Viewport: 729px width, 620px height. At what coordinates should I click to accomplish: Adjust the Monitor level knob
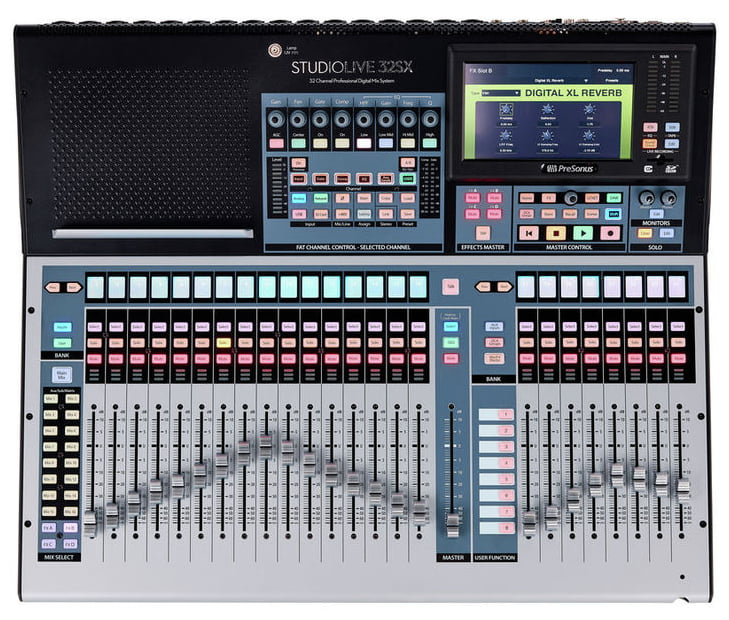click(646, 198)
